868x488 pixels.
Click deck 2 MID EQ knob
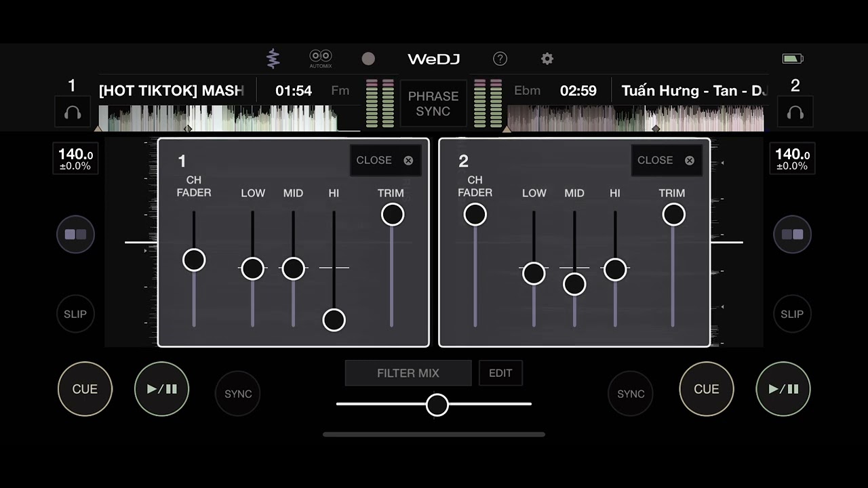(574, 284)
